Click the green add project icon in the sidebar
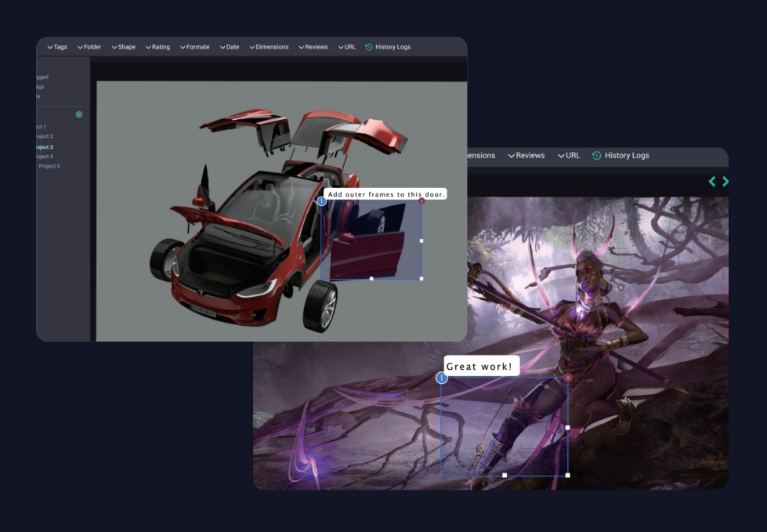 click(79, 114)
